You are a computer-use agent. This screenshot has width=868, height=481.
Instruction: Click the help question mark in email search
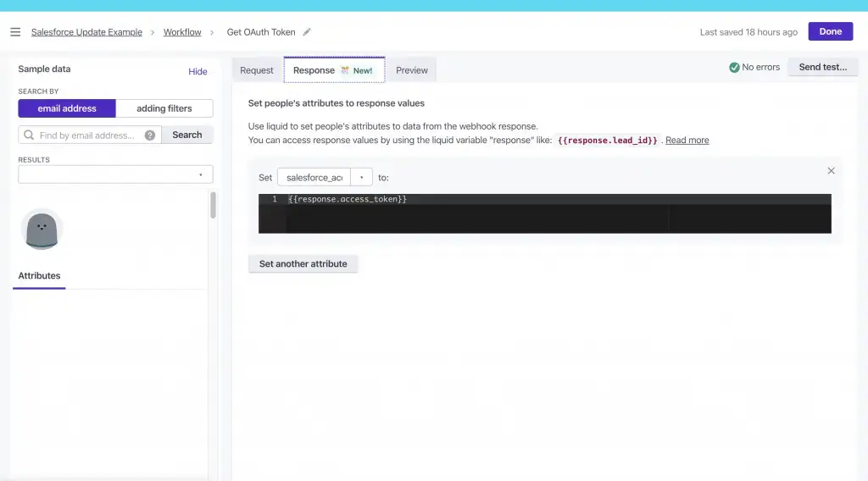(150, 135)
